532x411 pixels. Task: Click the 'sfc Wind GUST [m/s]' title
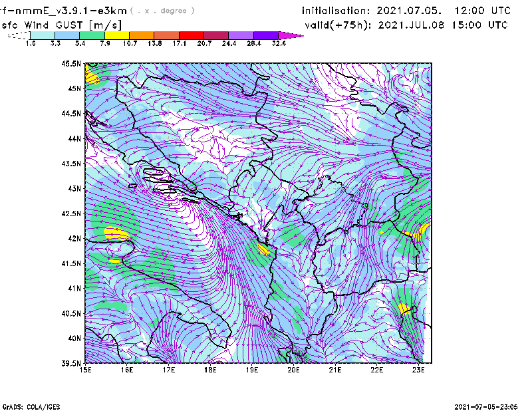click(62, 25)
